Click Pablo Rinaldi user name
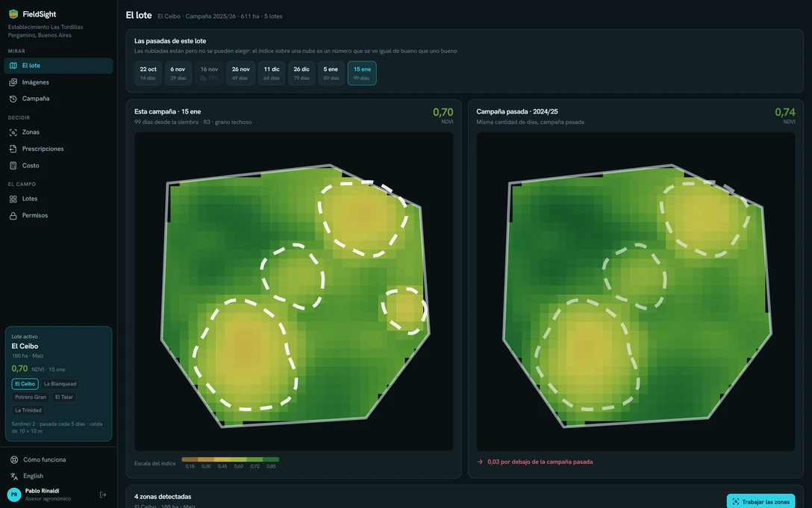 pos(42,491)
